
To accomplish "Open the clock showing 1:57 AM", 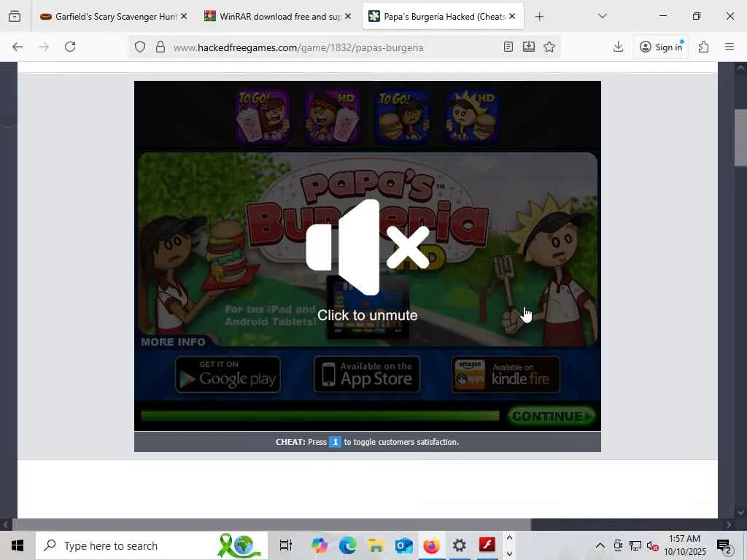I will coord(684,545).
